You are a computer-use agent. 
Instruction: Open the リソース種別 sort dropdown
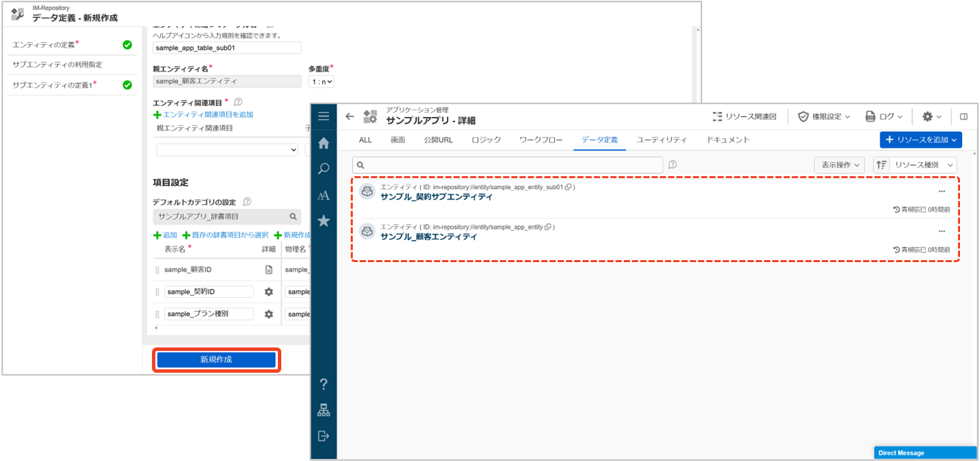923,165
